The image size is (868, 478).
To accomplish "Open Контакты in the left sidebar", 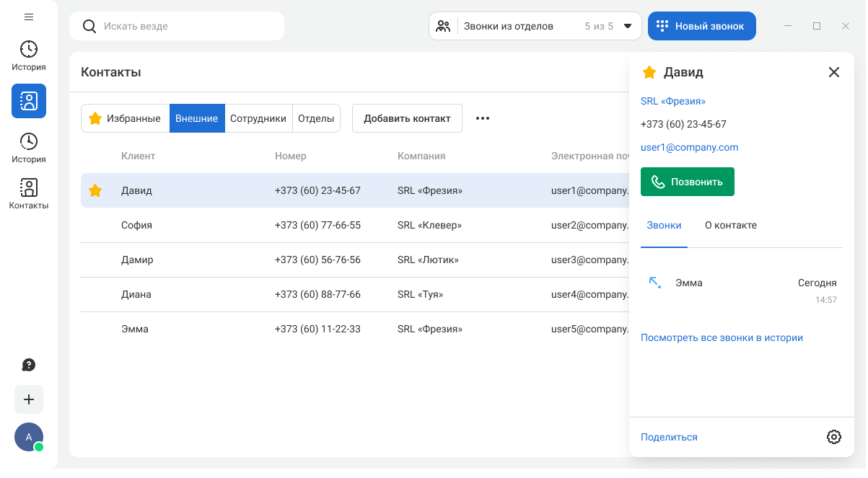I will point(29,194).
